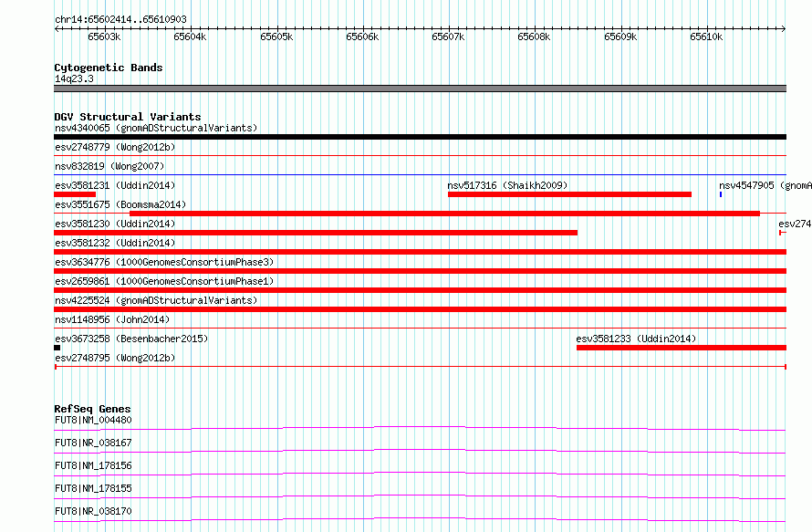Click the chr14:65602414..65610903 coordinate label
This screenshot has width=812, height=532.
pyautogui.click(x=120, y=19)
